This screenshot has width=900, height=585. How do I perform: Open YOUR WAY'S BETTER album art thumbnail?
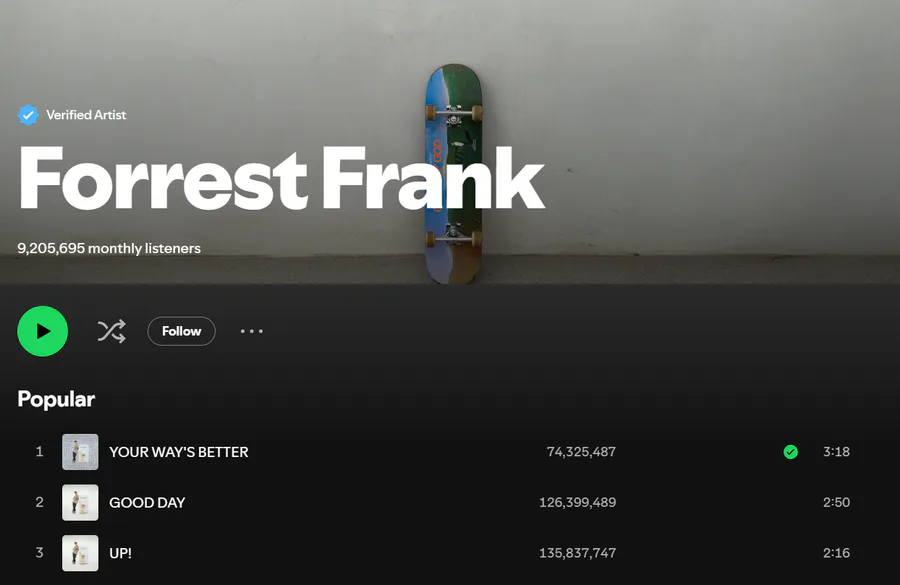[80, 452]
